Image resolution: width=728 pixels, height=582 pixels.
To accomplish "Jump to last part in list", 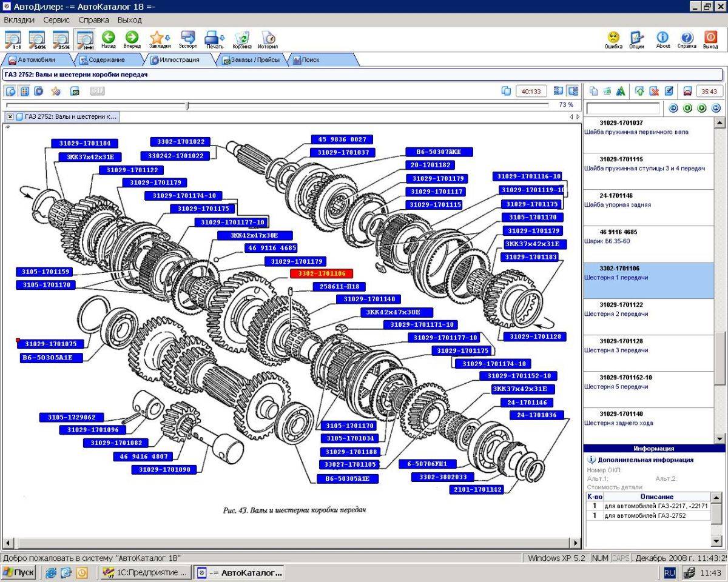I will coord(716,108).
